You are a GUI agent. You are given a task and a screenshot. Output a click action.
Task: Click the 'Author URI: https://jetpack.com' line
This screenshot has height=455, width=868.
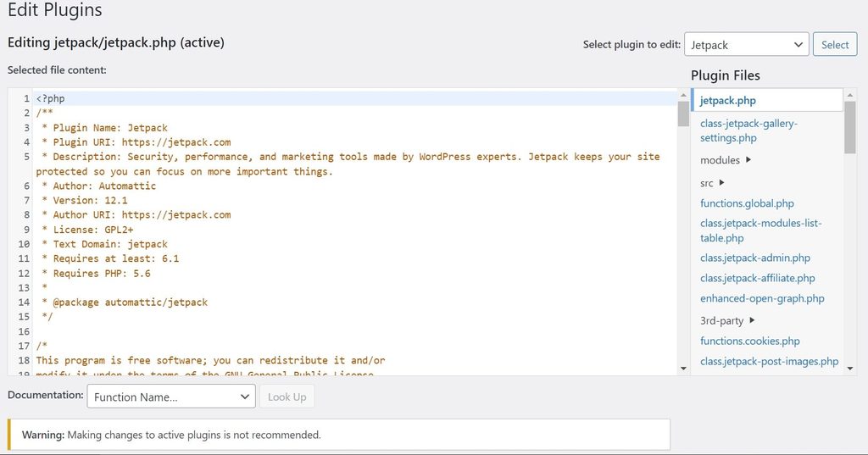[x=136, y=214]
